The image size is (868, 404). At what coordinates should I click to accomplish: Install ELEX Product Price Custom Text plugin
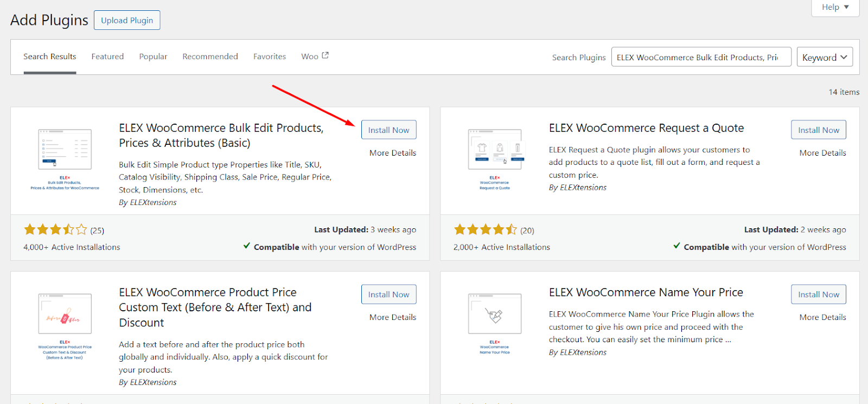(x=388, y=294)
